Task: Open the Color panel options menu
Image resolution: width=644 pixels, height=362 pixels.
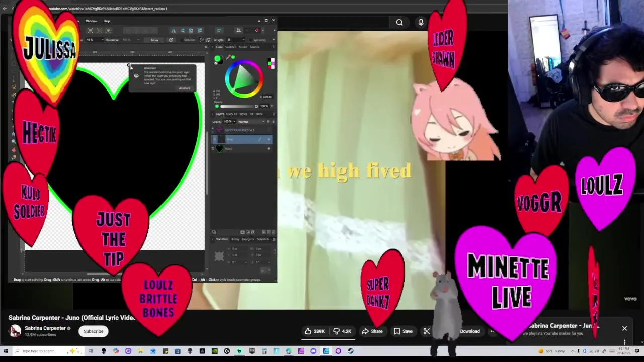Action: click(274, 47)
